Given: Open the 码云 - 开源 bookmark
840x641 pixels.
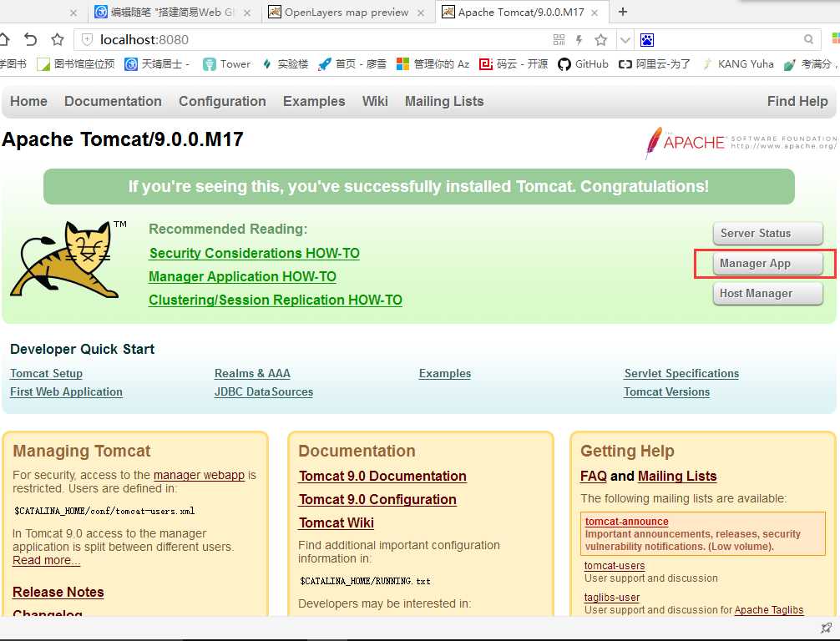Looking at the screenshot, I should tap(514, 64).
